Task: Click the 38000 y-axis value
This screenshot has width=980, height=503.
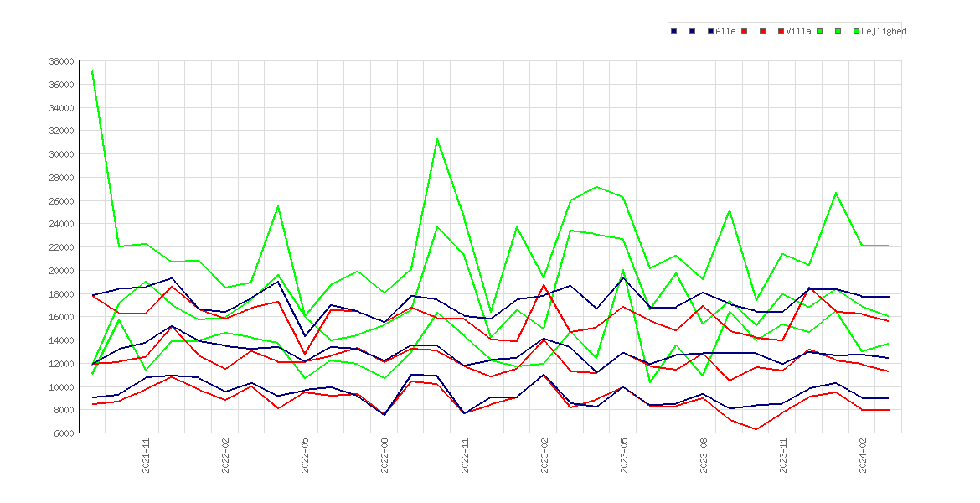Action: point(61,61)
